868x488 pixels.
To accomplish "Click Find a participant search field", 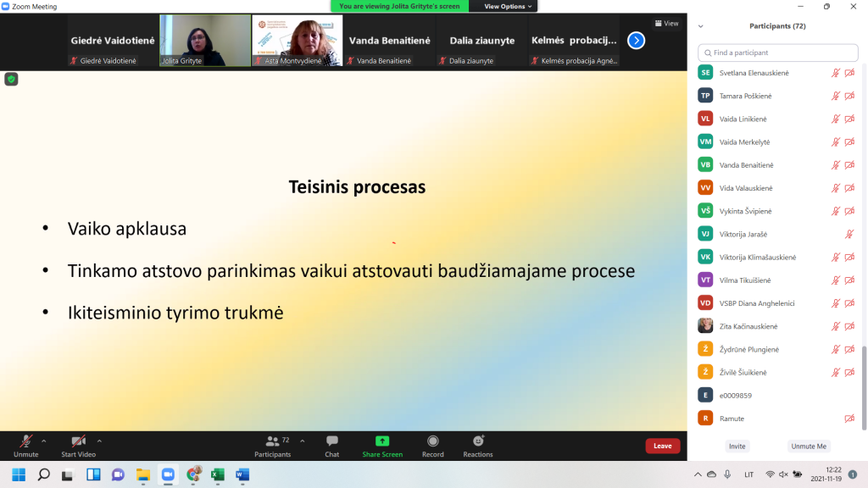I will [x=778, y=53].
